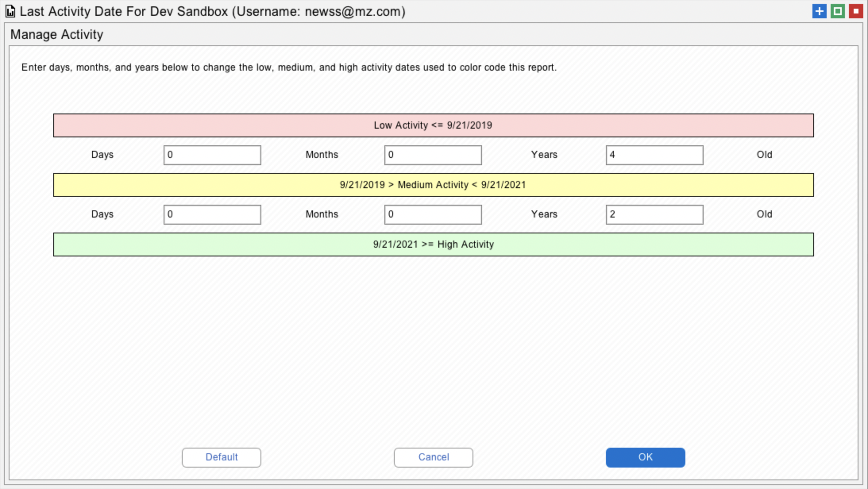Click the Default button
Screen dimensions: 868x489
click(x=221, y=457)
